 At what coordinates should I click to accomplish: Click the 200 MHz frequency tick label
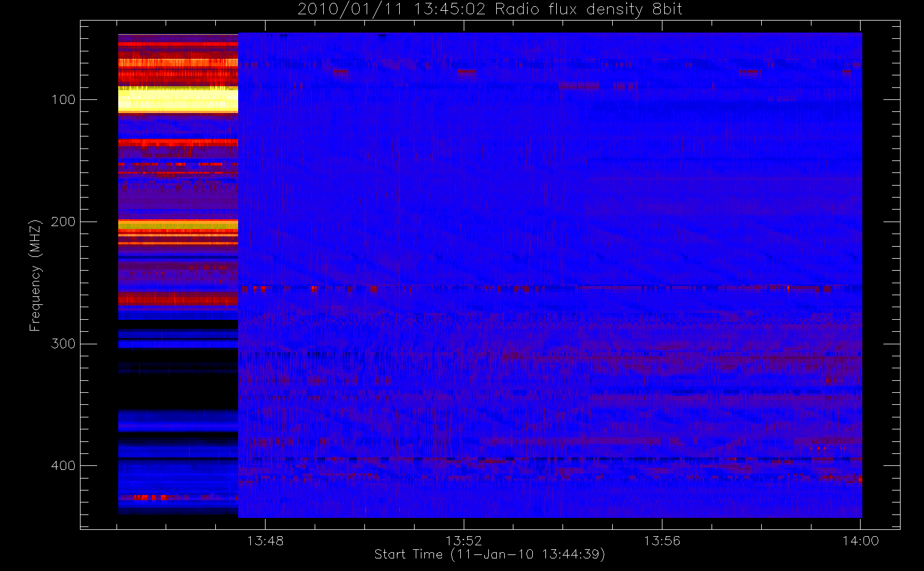point(63,222)
